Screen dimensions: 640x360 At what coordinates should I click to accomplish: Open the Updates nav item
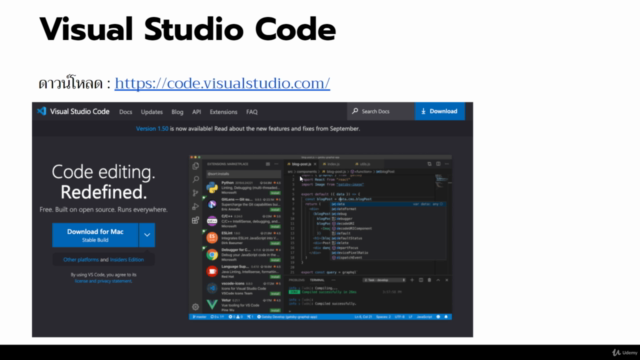[x=151, y=112]
